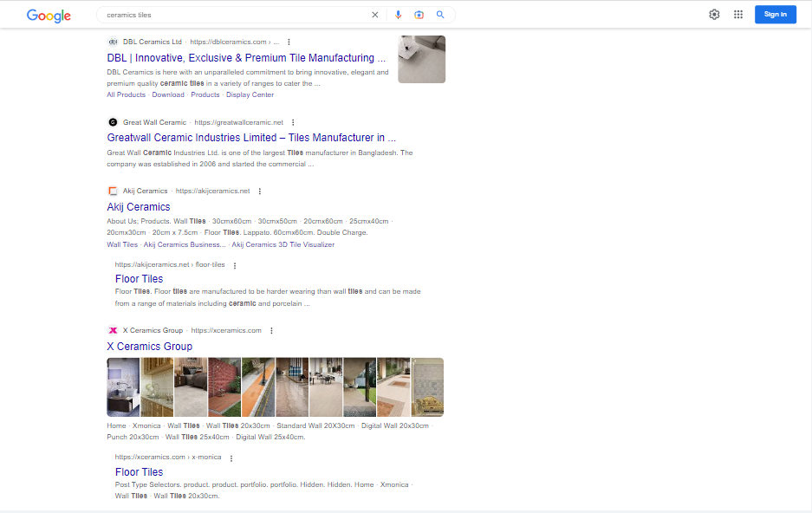Open Akij Ceramics 3D Tile Visualizer sitelink
Viewport: 812px width, 513px height.
[x=285, y=244]
